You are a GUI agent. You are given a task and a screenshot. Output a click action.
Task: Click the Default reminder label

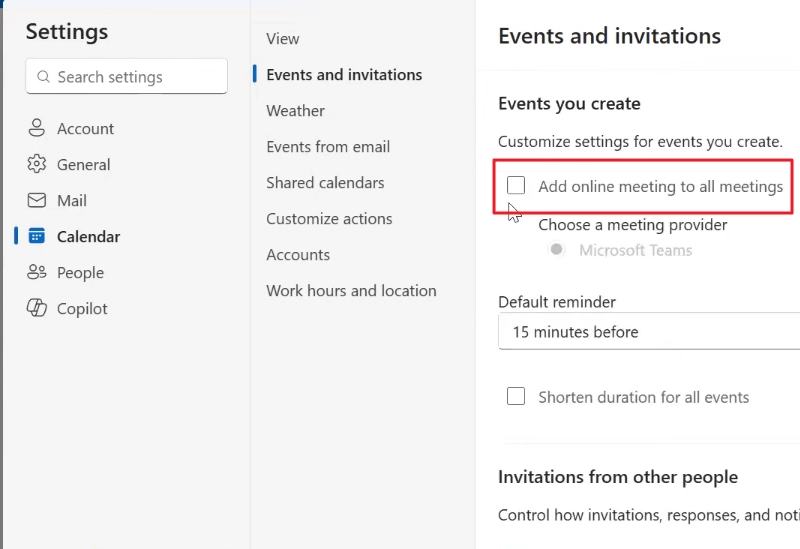557,302
